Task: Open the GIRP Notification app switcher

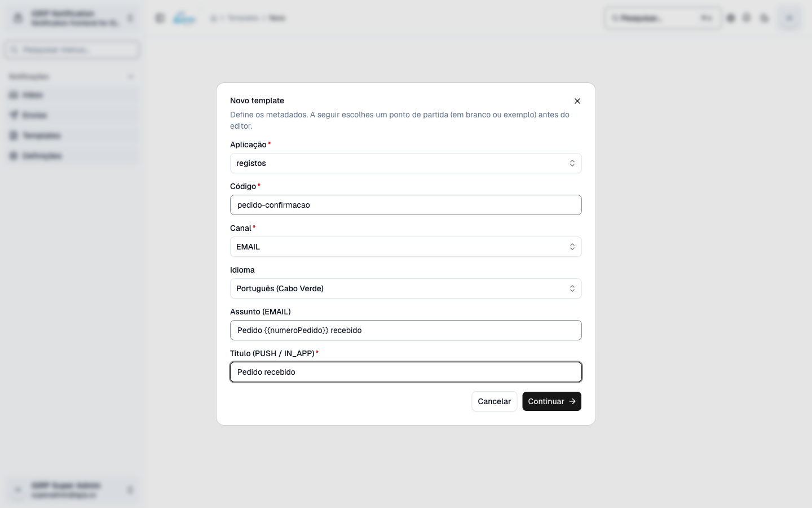Action: click(x=72, y=18)
